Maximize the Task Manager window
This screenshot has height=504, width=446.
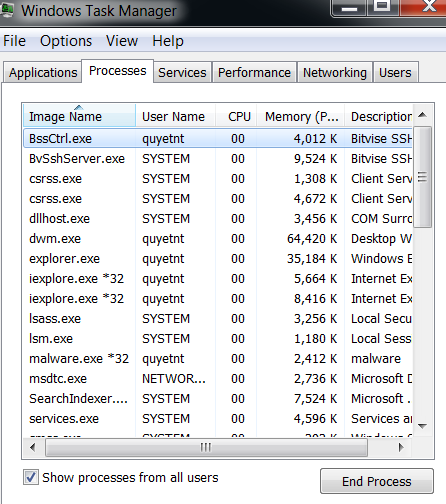pyautogui.click(x=382, y=7)
